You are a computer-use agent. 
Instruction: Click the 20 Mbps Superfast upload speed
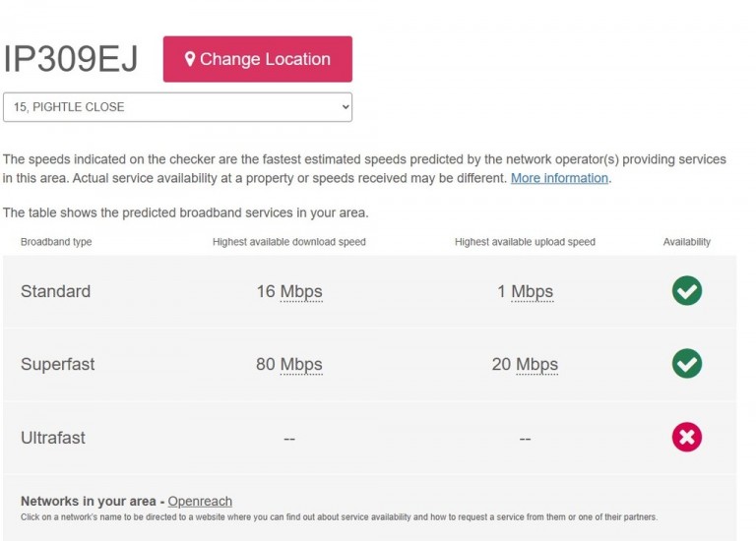coord(525,364)
